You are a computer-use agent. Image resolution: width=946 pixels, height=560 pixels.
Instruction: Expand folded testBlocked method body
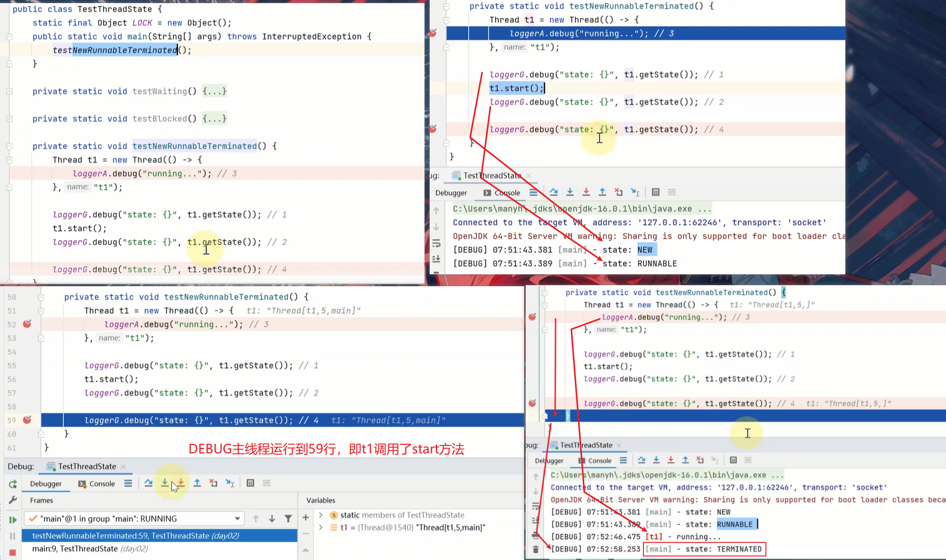click(214, 119)
